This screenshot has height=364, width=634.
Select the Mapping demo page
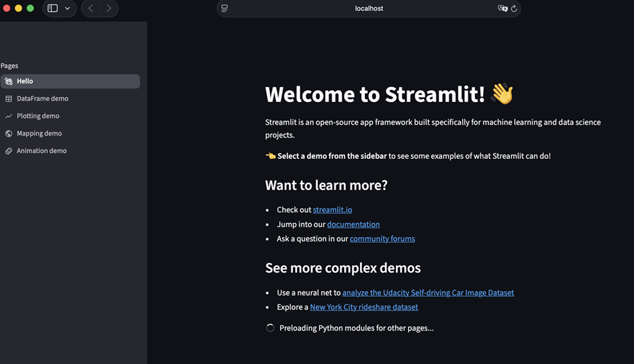39,133
